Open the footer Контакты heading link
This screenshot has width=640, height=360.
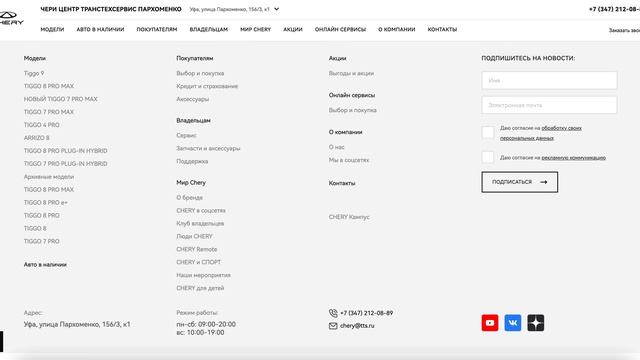[342, 183]
